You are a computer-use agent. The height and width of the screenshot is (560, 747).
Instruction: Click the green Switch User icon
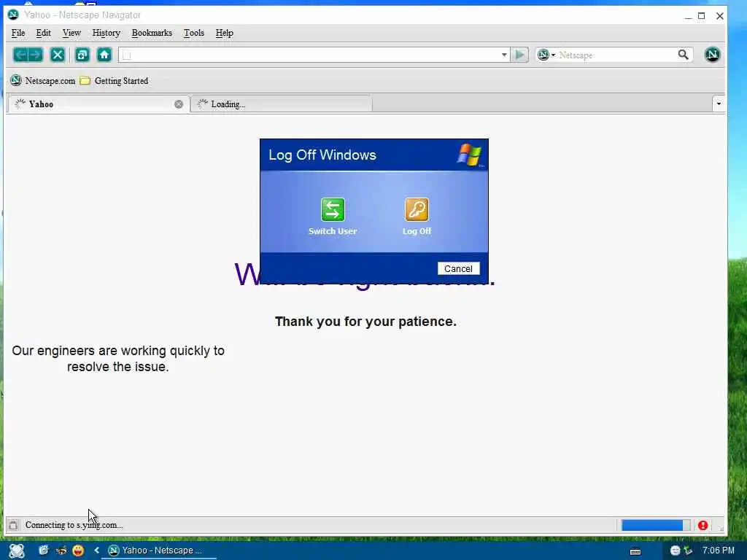[333, 209]
